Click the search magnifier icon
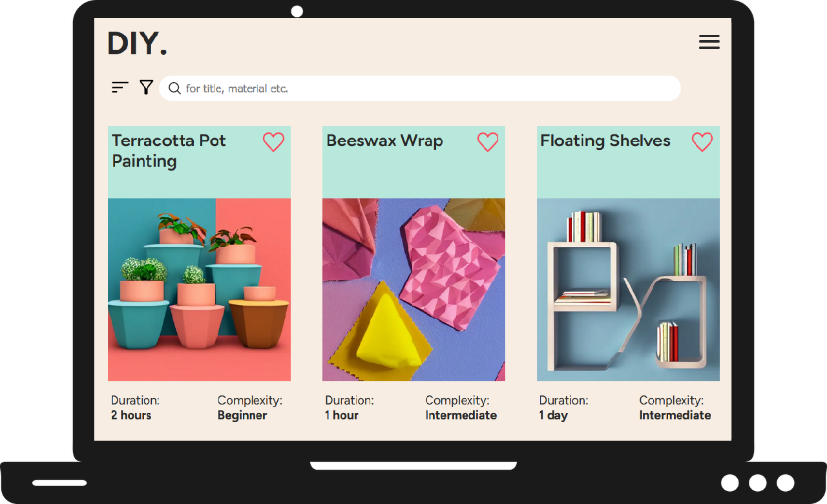The height and width of the screenshot is (504, 827). tap(174, 88)
